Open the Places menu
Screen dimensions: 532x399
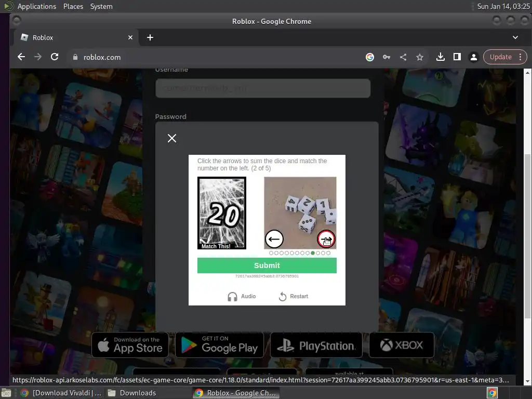pyautogui.click(x=73, y=6)
